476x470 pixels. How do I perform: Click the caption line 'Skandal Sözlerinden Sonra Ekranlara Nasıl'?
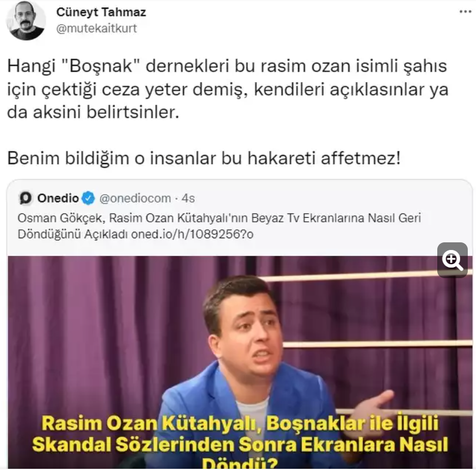tap(240, 445)
